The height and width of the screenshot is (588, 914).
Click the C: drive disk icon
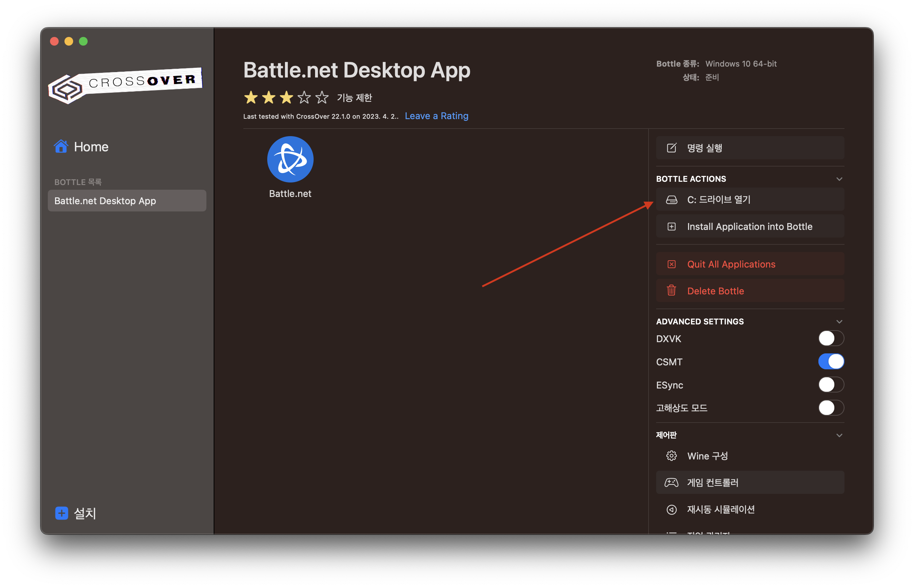671,200
